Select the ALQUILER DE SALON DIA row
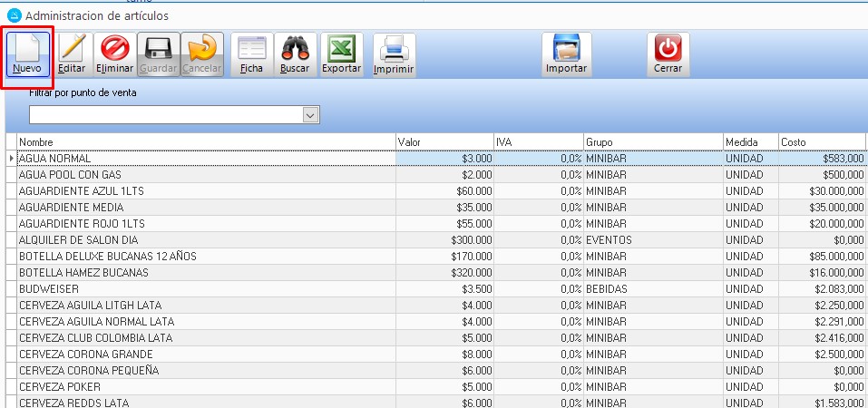868x408 pixels. 206,240
